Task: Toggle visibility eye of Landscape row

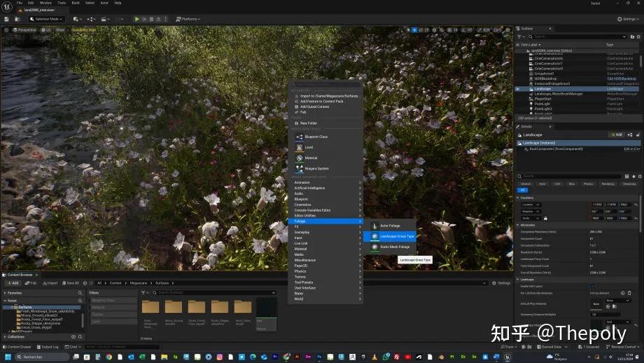Action: tap(518, 89)
